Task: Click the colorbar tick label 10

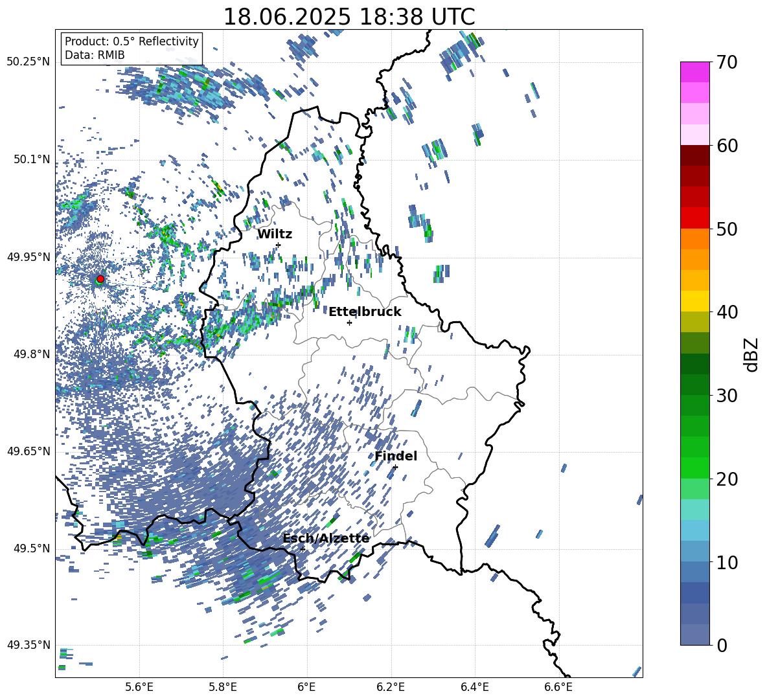Action: tap(727, 562)
